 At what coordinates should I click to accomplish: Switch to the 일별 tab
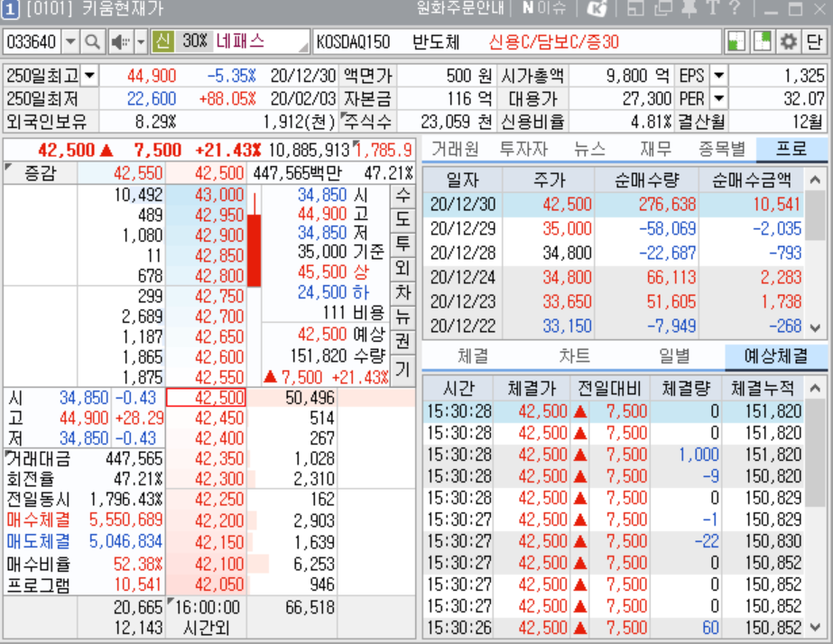click(674, 355)
